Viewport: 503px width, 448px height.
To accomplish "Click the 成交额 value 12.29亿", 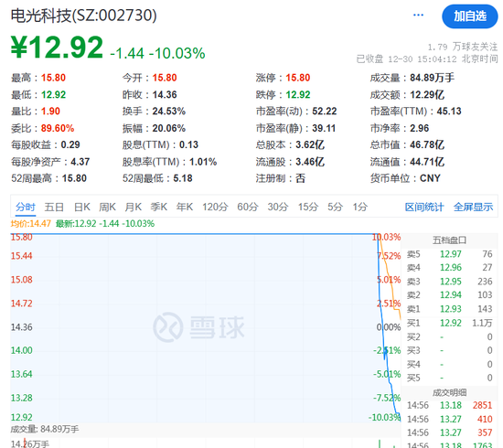I will (x=427, y=94).
